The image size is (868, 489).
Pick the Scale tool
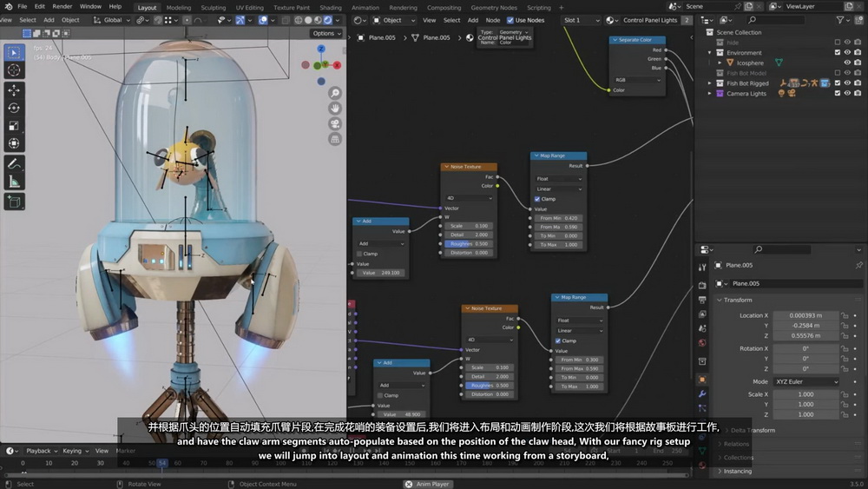[x=14, y=126]
